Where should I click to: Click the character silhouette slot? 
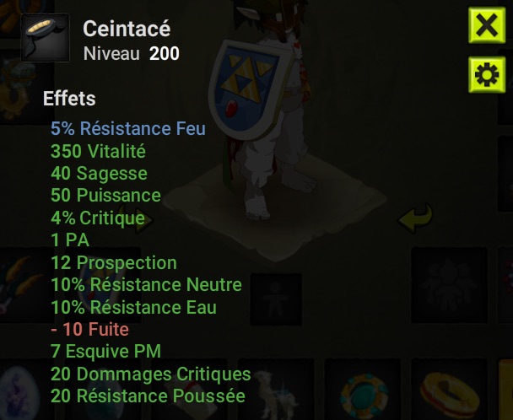tap(276, 299)
